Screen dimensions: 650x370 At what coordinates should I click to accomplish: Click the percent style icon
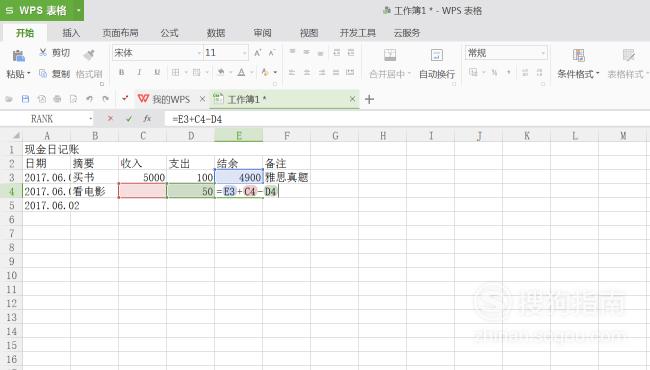click(494, 73)
